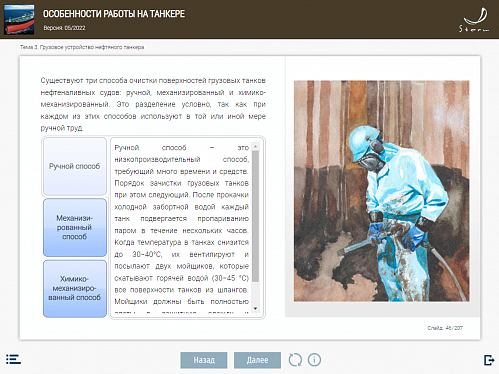Click the reload slide icon
Image resolution: width=499 pixels, height=374 pixels.
point(295,360)
